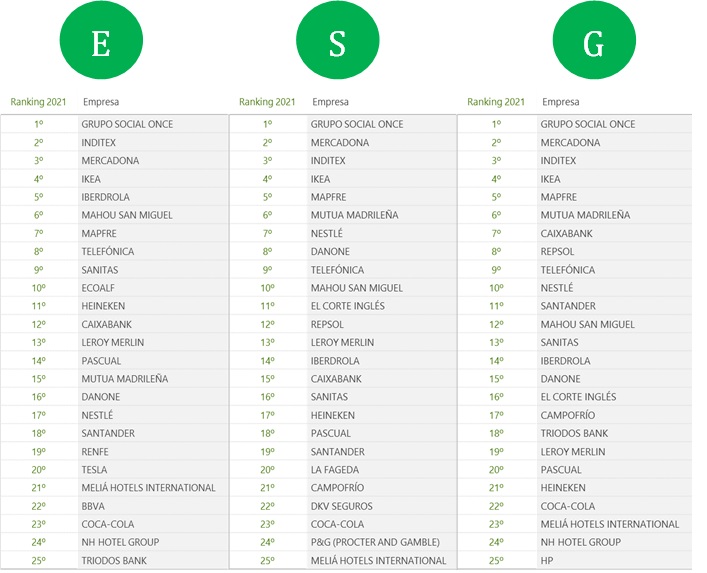Select REPSOL in the G ranking
707x573 pixels.
coord(558,252)
